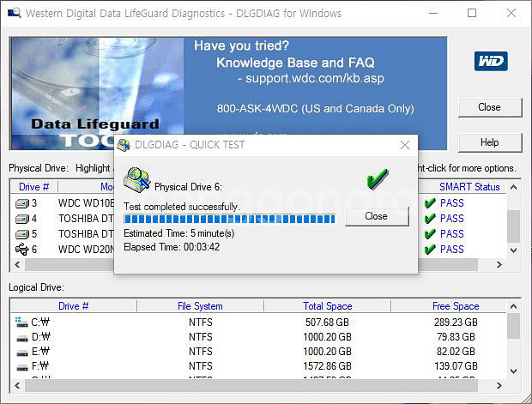Click up arrow of logical drive list scrollbar
532x404 pixels.
pos(514,306)
